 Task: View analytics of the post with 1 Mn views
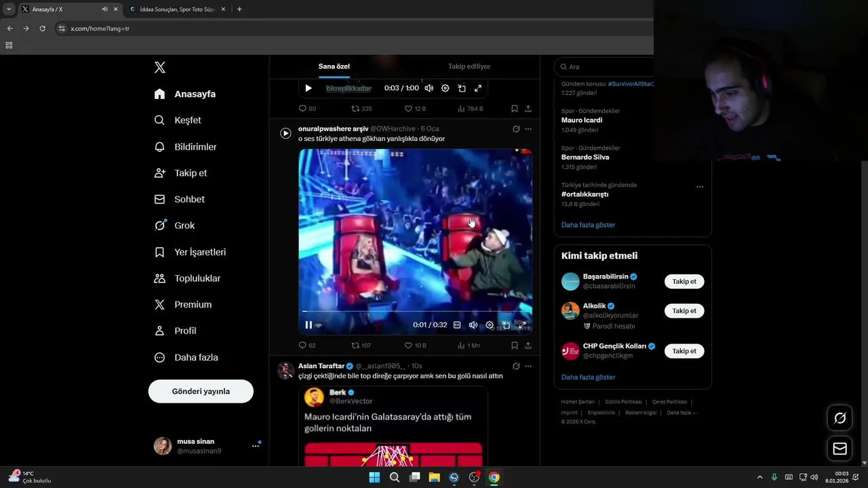[x=469, y=345]
